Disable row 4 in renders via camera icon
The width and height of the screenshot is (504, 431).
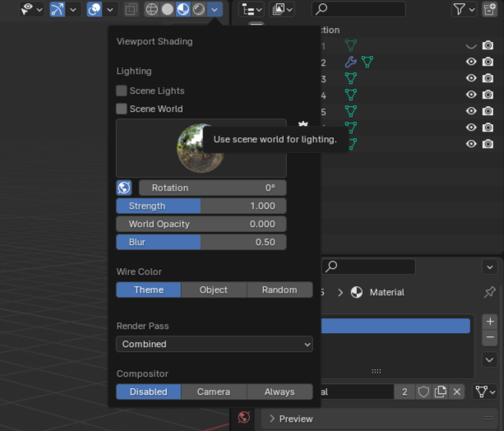tap(488, 95)
